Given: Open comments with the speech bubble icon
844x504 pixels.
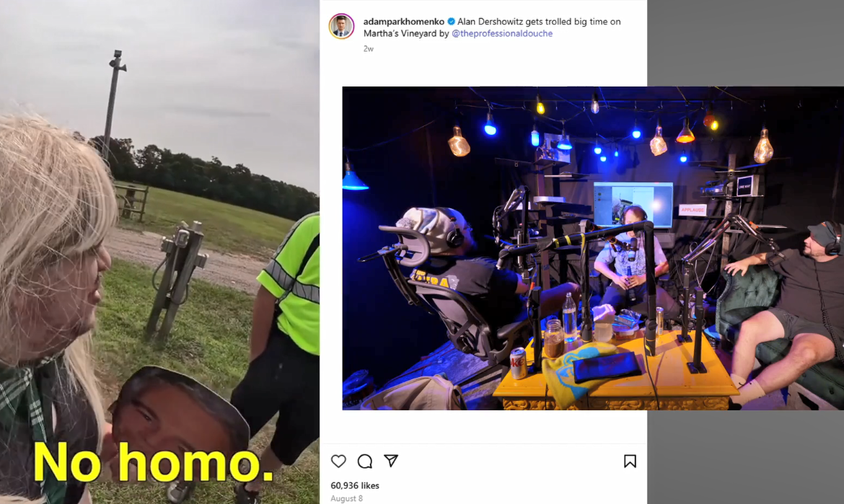Looking at the screenshot, I should coord(365,461).
